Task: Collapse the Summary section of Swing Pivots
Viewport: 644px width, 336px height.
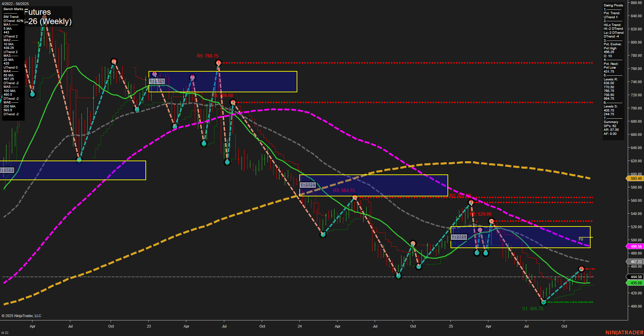Action: click(x=612, y=122)
